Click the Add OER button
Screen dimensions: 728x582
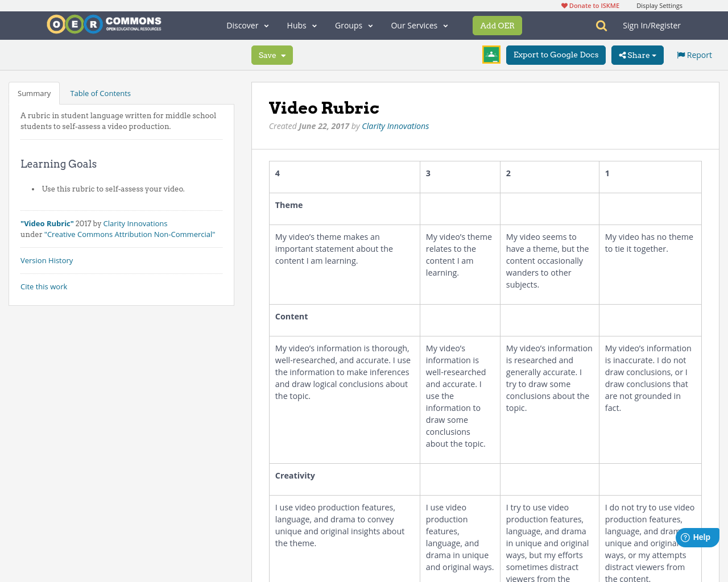pyautogui.click(x=497, y=25)
